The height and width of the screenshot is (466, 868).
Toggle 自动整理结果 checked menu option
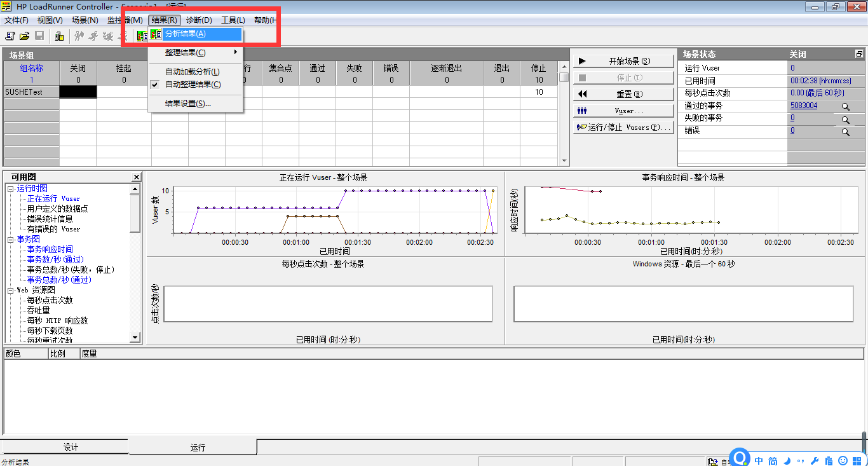pyautogui.click(x=196, y=85)
